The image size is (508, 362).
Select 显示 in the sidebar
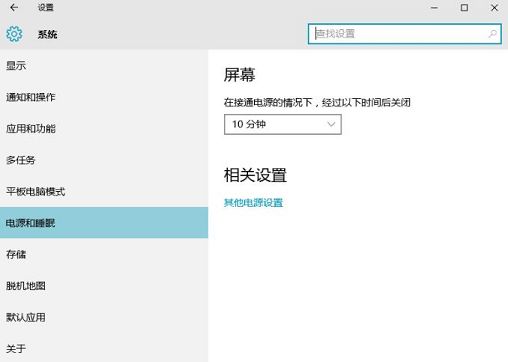104,66
